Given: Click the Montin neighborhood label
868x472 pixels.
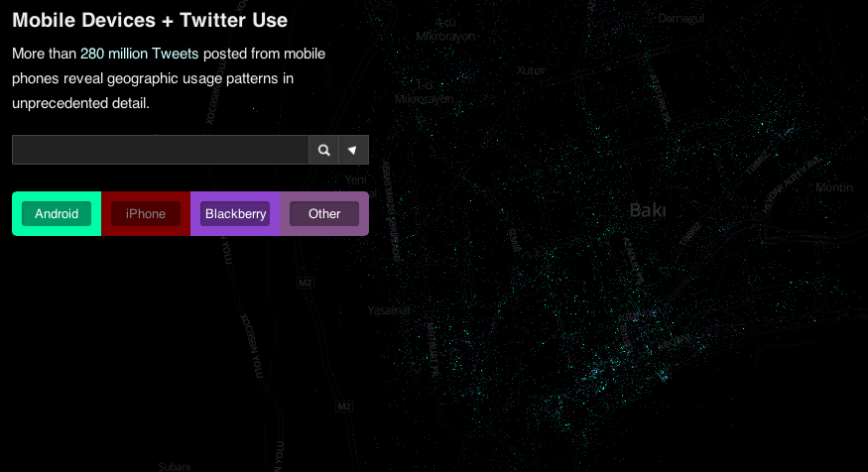Looking at the screenshot, I should click(x=834, y=187).
